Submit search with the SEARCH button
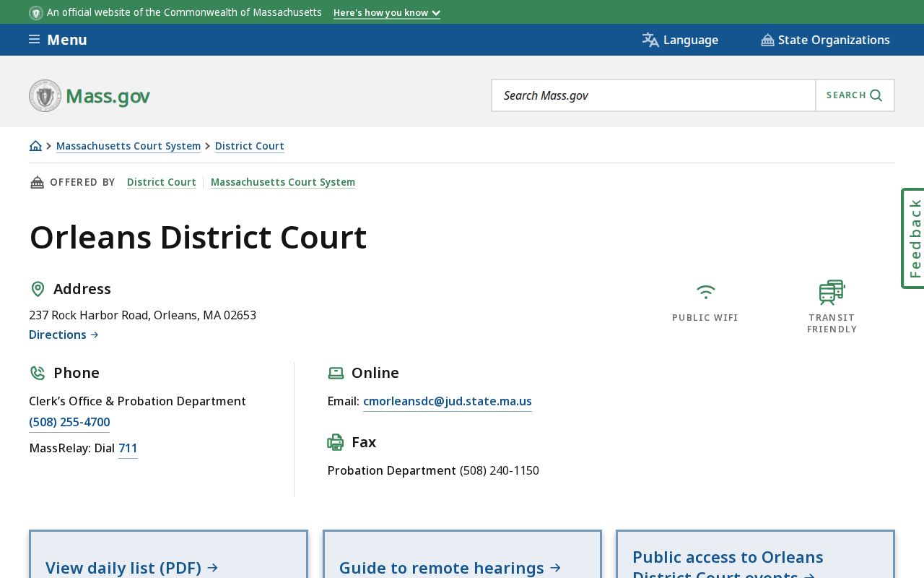 click(855, 95)
